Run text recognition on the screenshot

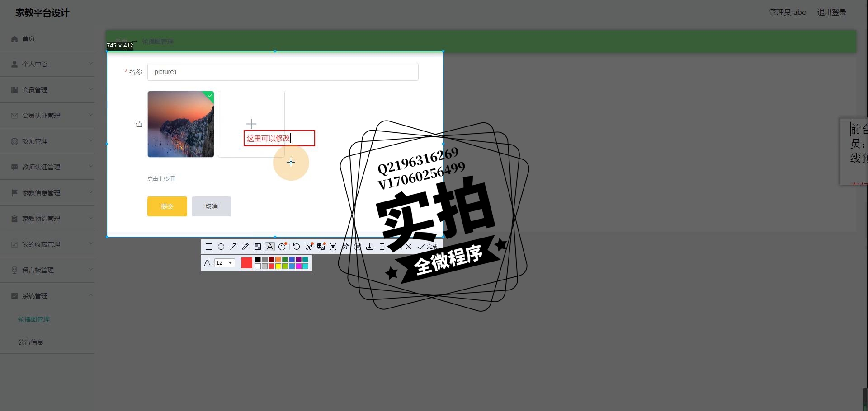[x=333, y=247]
